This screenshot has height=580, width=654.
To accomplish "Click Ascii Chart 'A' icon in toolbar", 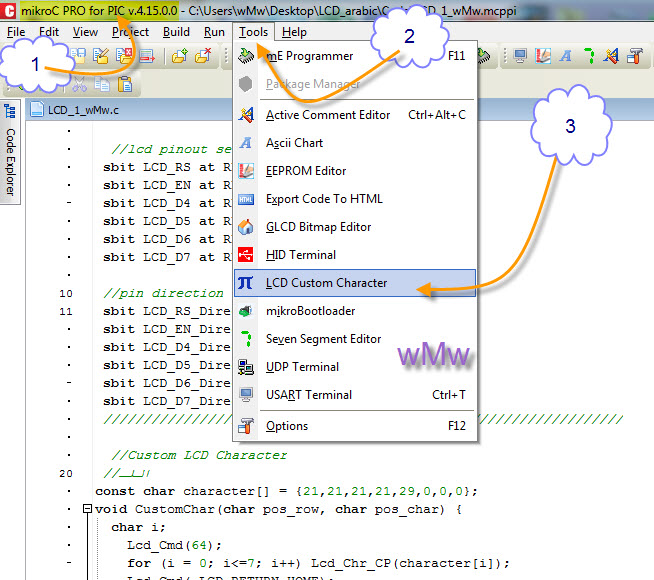I will click(566, 55).
